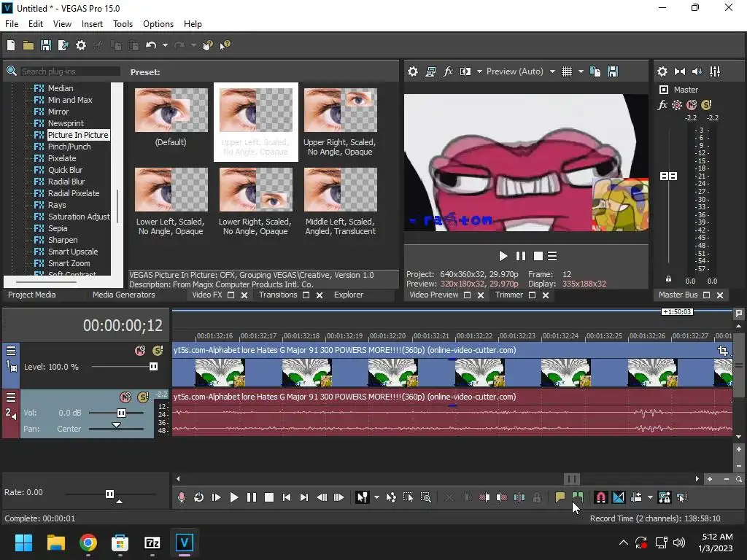
Task: Select the Picture In Picture effect
Action: [77, 135]
